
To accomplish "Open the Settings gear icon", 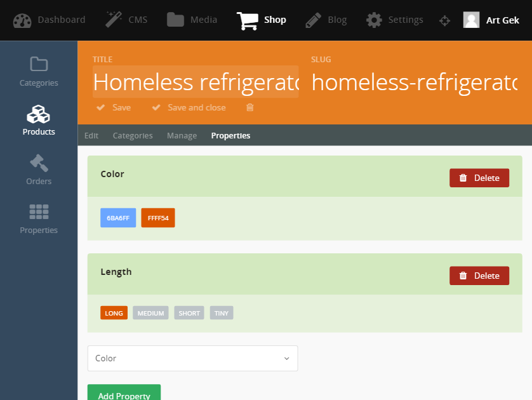I will (374, 20).
